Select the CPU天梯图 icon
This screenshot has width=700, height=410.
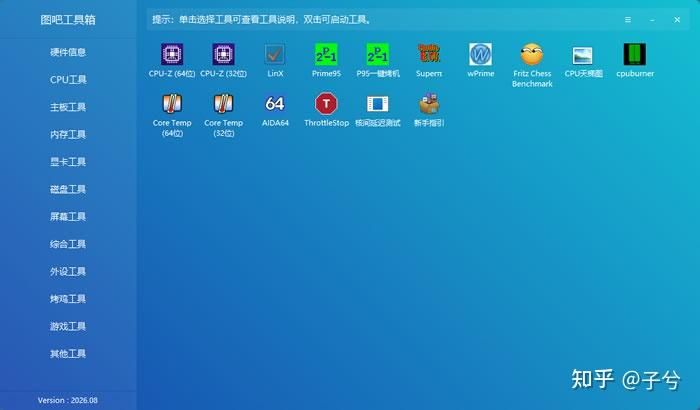coord(583,55)
